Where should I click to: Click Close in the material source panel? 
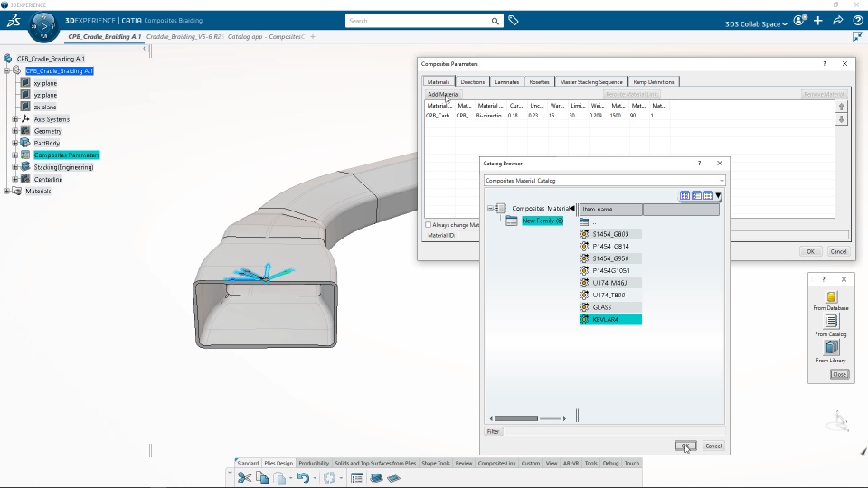click(839, 374)
